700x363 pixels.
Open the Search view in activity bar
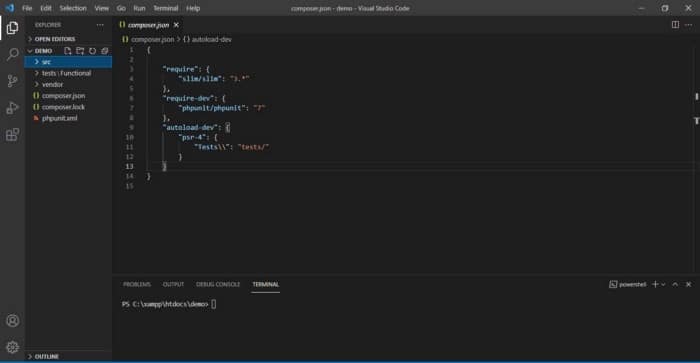coord(12,54)
